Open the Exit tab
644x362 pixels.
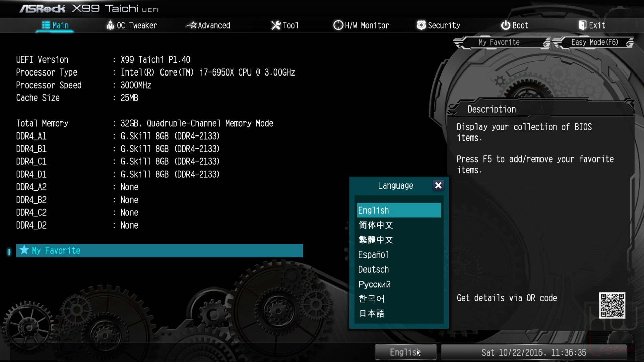click(592, 25)
